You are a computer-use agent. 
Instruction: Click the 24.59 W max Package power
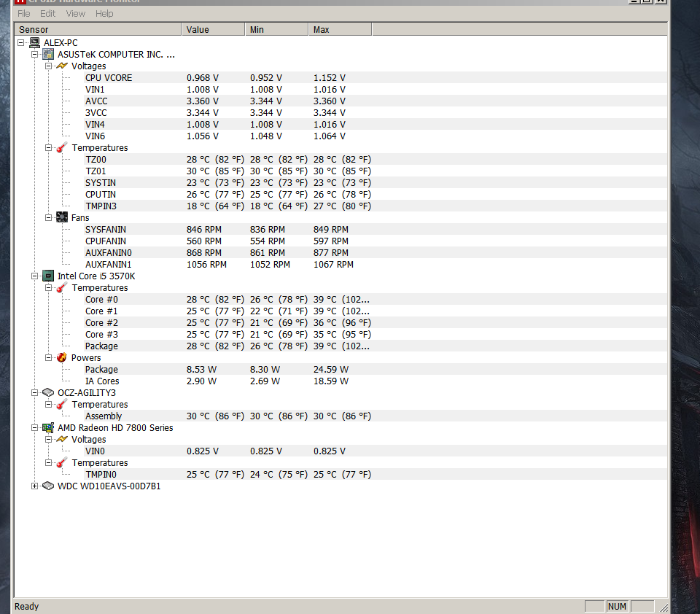(x=331, y=369)
